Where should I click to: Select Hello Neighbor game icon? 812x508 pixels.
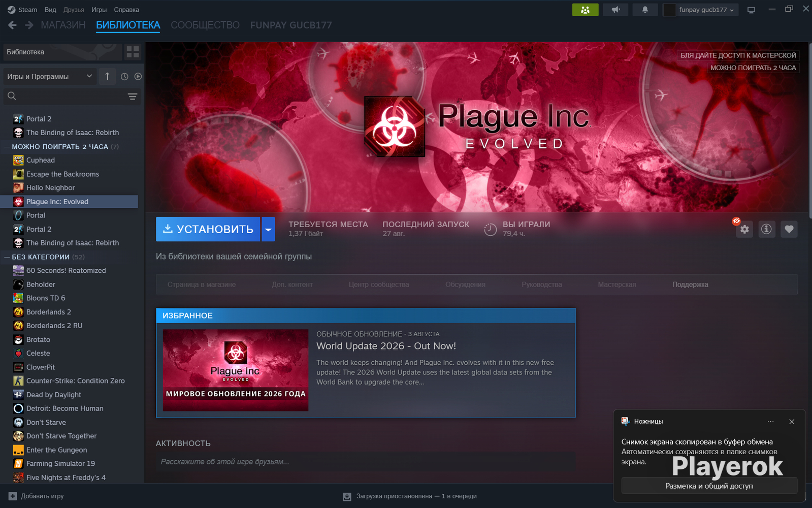pyautogui.click(x=18, y=187)
